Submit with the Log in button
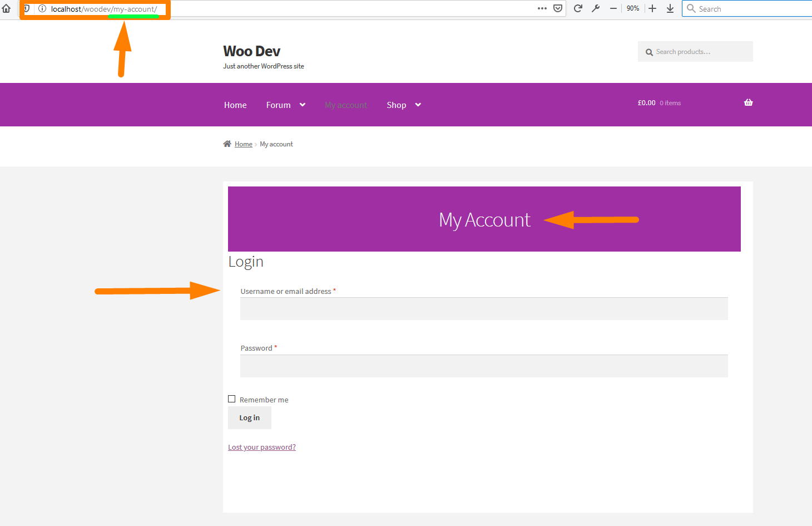The height and width of the screenshot is (526, 812). 250,417
